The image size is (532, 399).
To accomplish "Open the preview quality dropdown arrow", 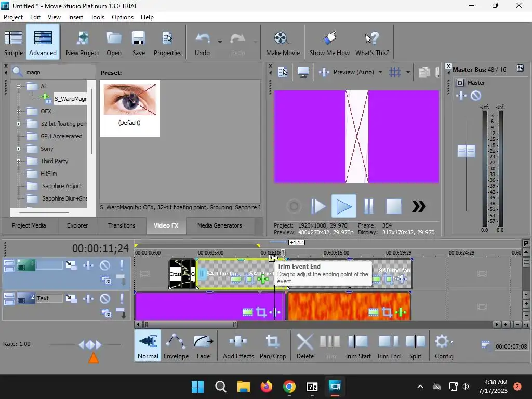I will pyautogui.click(x=380, y=72).
